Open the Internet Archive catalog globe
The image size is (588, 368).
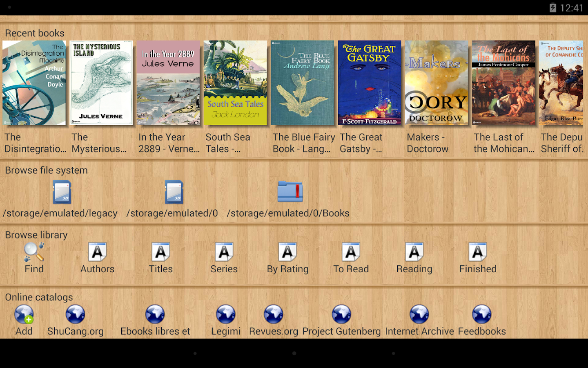click(x=419, y=314)
